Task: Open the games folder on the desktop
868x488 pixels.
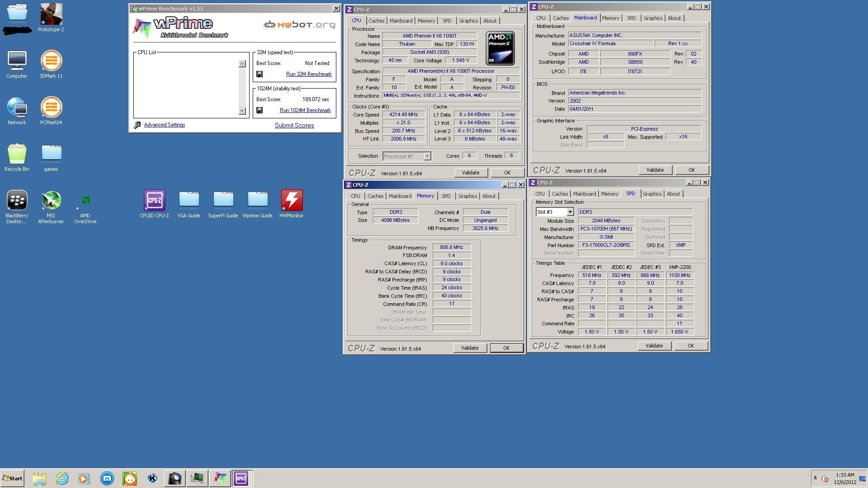Action: point(51,158)
